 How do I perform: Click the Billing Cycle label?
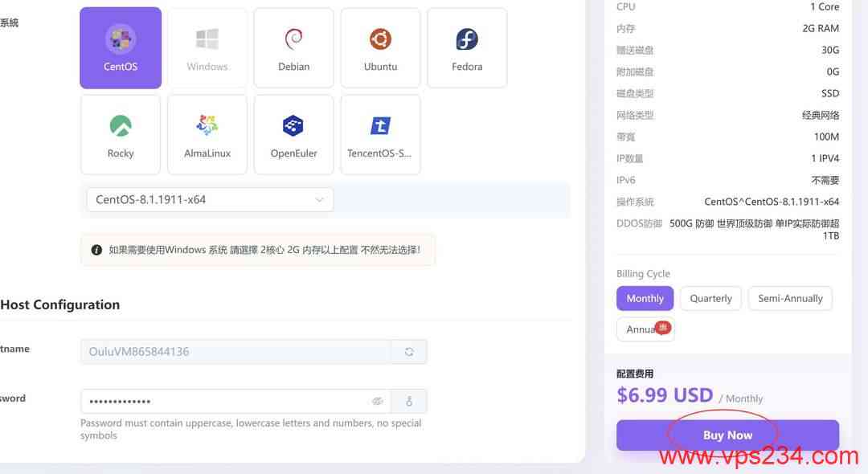click(x=643, y=274)
